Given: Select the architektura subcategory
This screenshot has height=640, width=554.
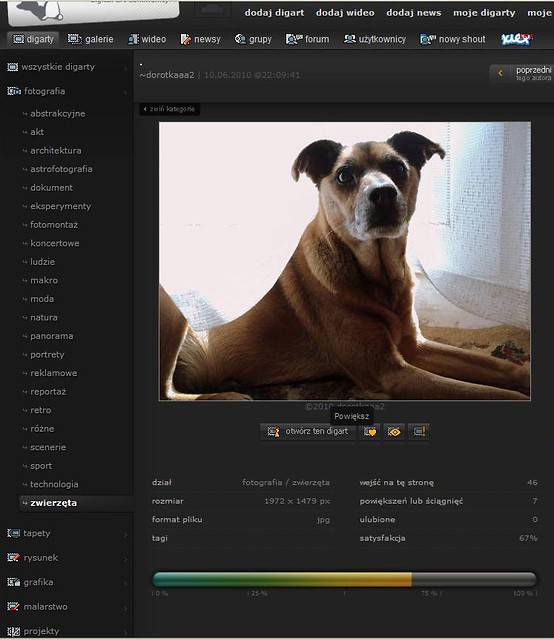Looking at the screenshot, I should coord(56,151).
